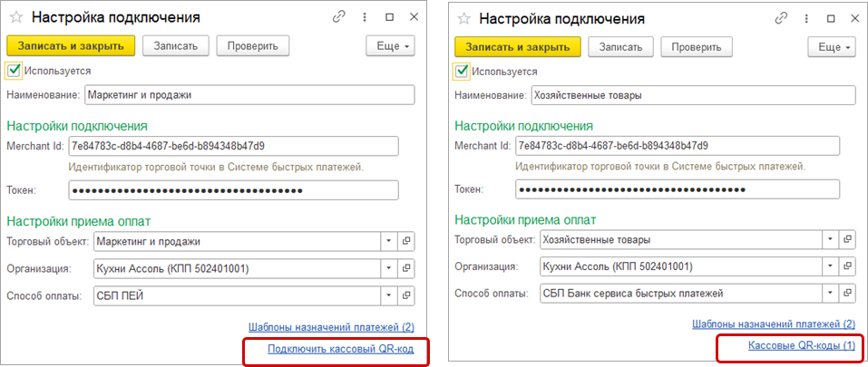Expand Организация dropdown in left window
This screenshot has height=367, width=868.
tap(390, 268)
